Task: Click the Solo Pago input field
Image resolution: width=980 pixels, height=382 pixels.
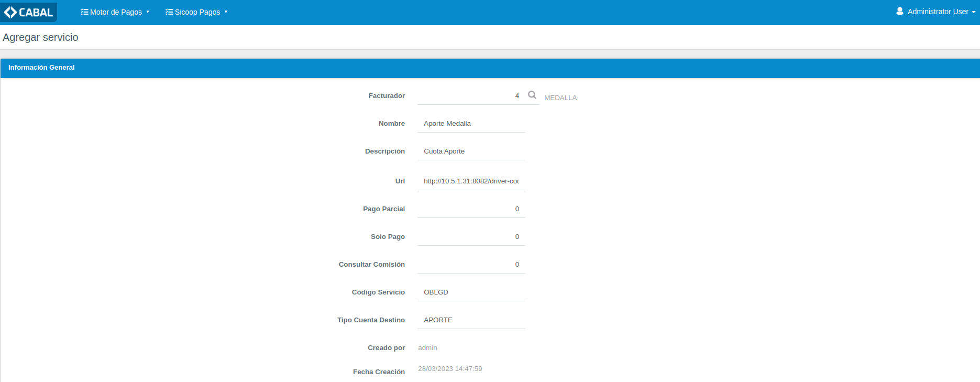Action: (471, 237)
